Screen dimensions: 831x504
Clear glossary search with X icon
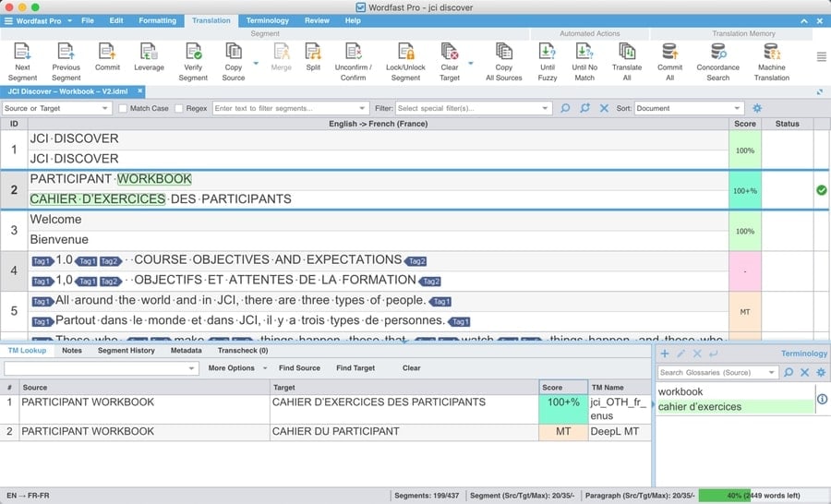point(804,373)
